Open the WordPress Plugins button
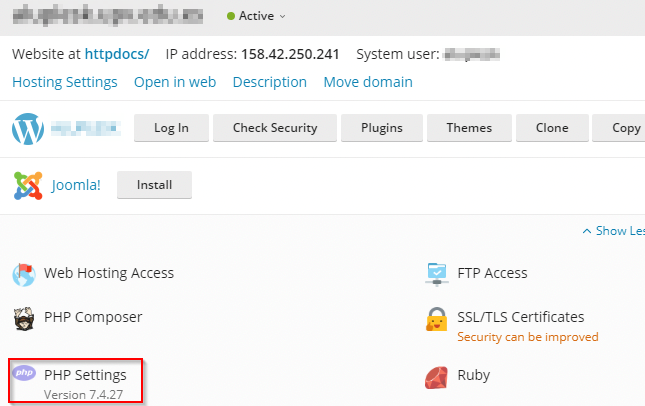The height and width of the screenshot is (406, 645). (x=381, y=128)
